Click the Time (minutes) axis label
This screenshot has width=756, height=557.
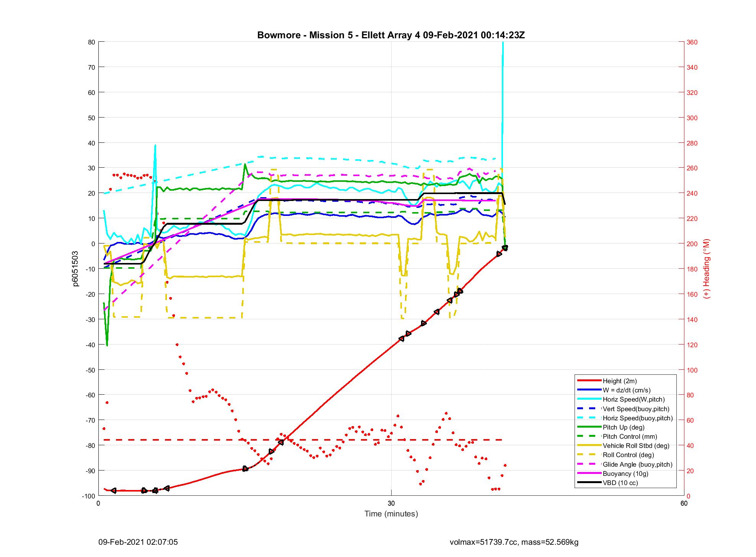[x=391, y=514]
